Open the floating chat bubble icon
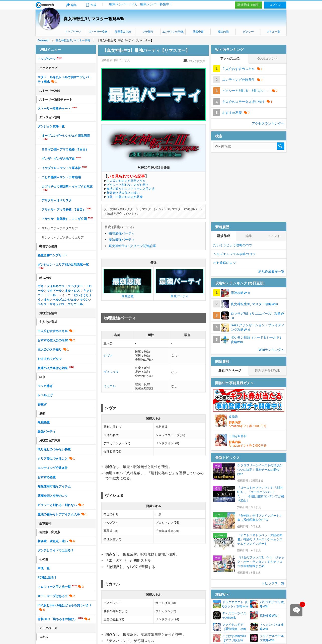This screenshot has width=322, height=644. coord(296,610)
